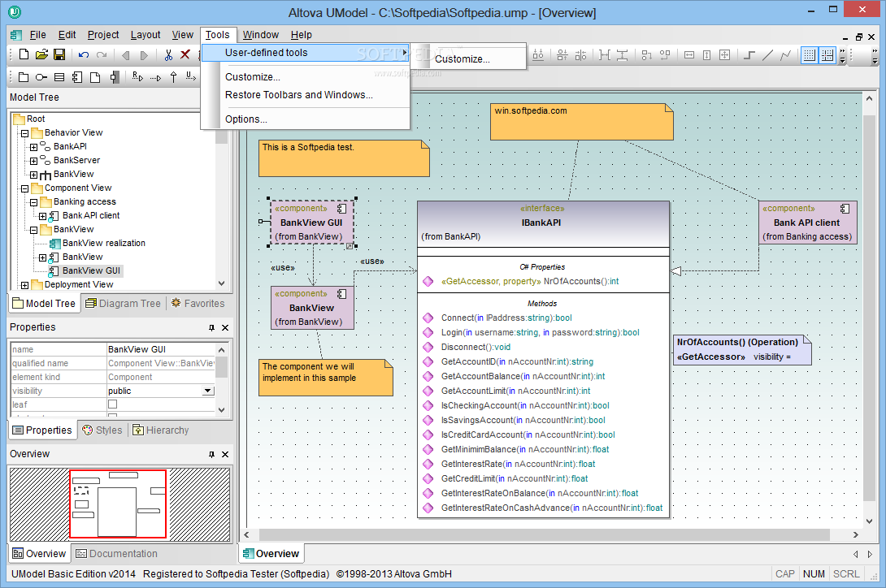Screen dimensions: 886x588
Task: Click the Space across horizontally icon
Action: (605, 54)
